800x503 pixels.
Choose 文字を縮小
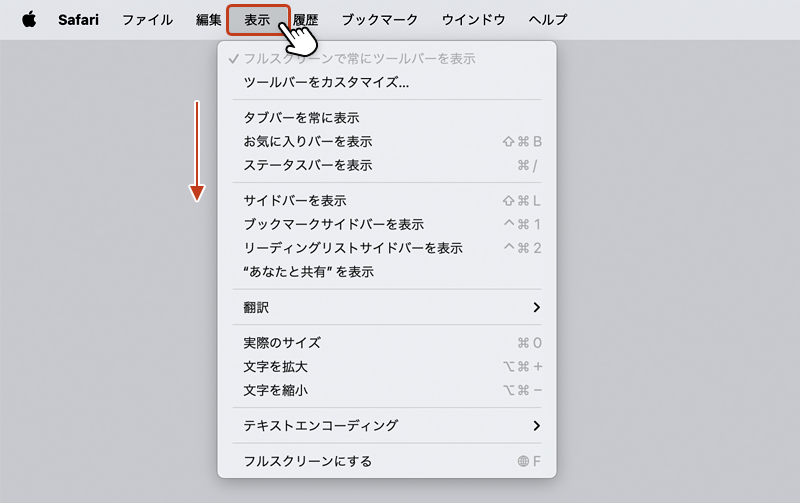(x=387, y=390)
